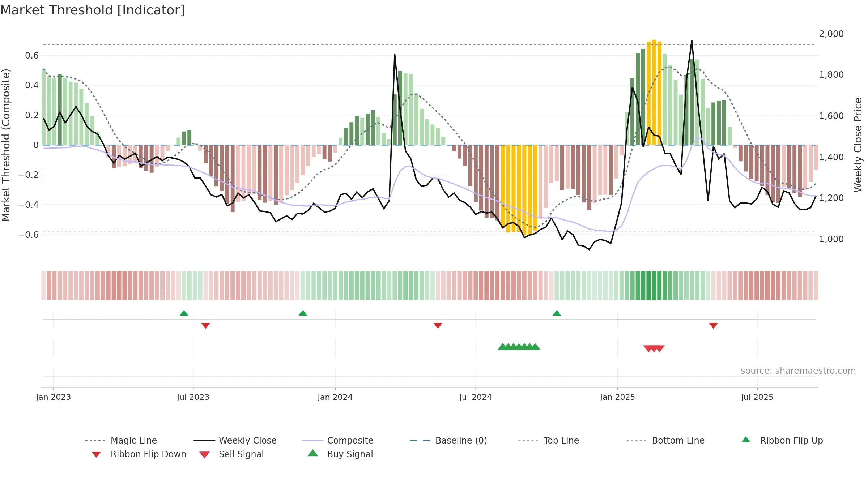Click source: sharemaestro.com text
Screen dimensions: 868x488
pos(798,371)
